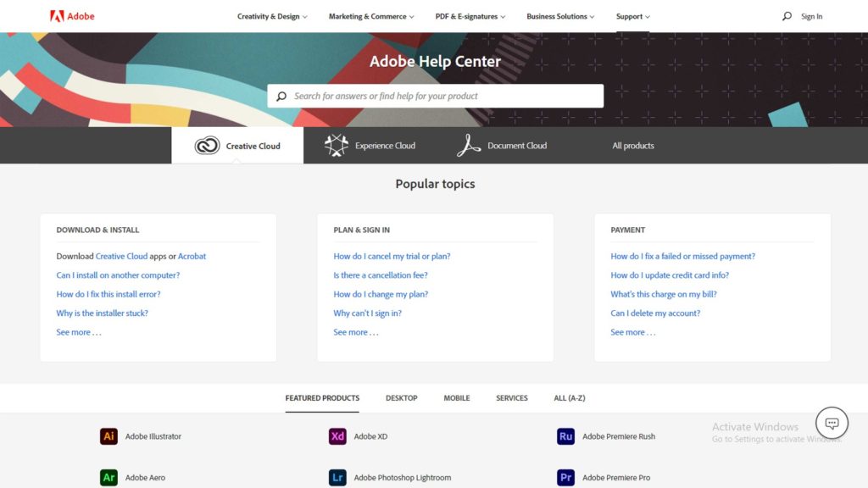Switch to Experience Cloud tab
The image size is (868, 488).
[370, 146]
